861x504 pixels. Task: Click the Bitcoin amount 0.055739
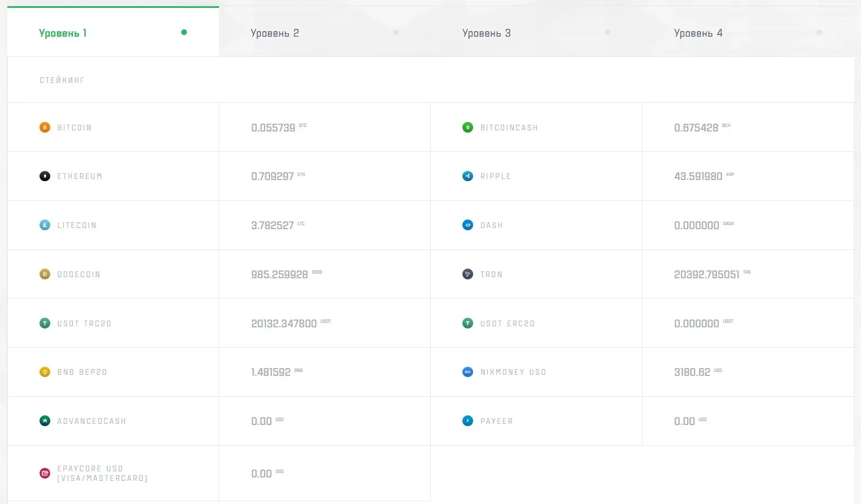tap(273, 128)
